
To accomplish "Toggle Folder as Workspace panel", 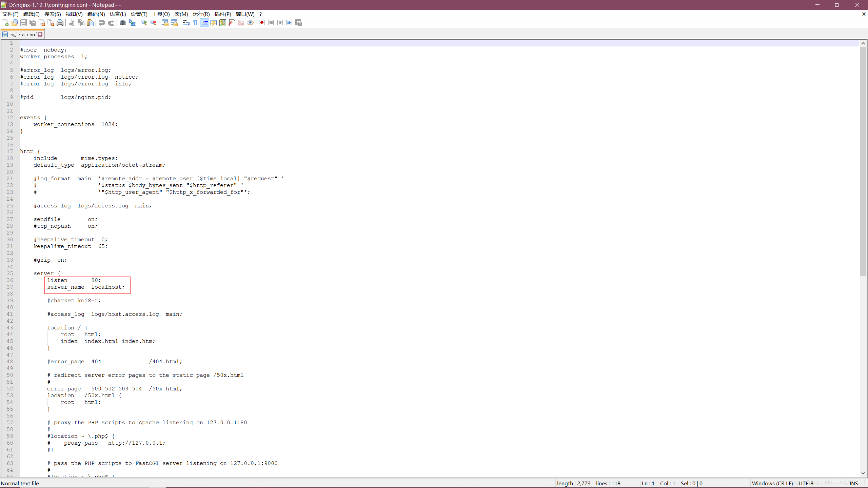I will [241, 23].
